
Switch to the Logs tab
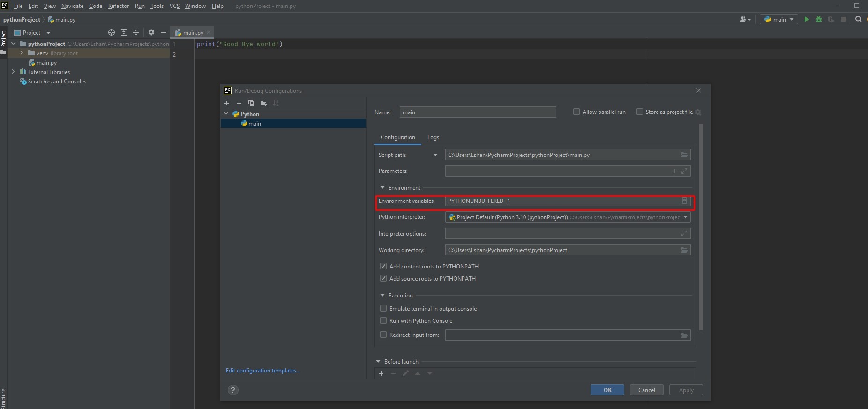pos(433,137)
